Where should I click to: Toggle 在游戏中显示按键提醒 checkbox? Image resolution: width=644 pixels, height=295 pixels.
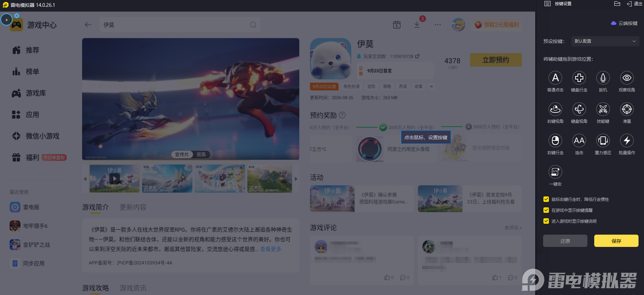[x=546, y=210]
